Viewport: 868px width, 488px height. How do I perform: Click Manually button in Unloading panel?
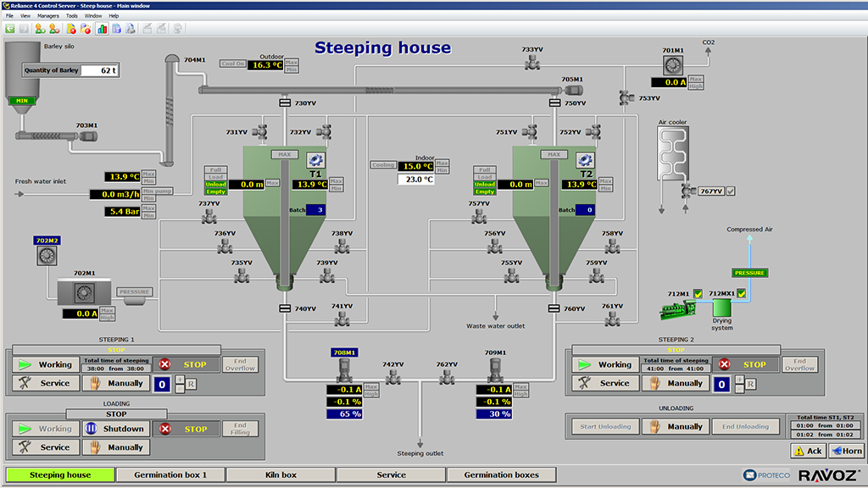pos(676,427)
